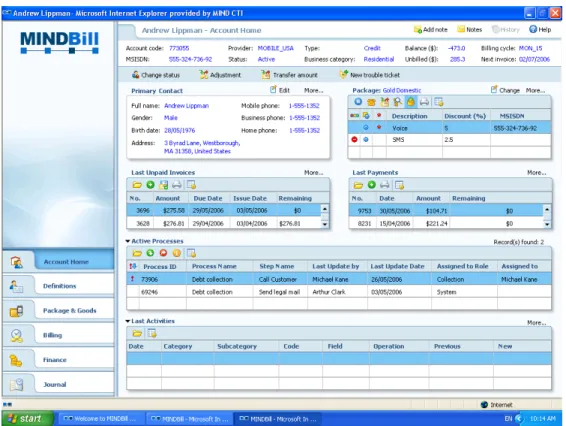
Task: Click scroll down arrow in Last Payments
Action: 547,224
